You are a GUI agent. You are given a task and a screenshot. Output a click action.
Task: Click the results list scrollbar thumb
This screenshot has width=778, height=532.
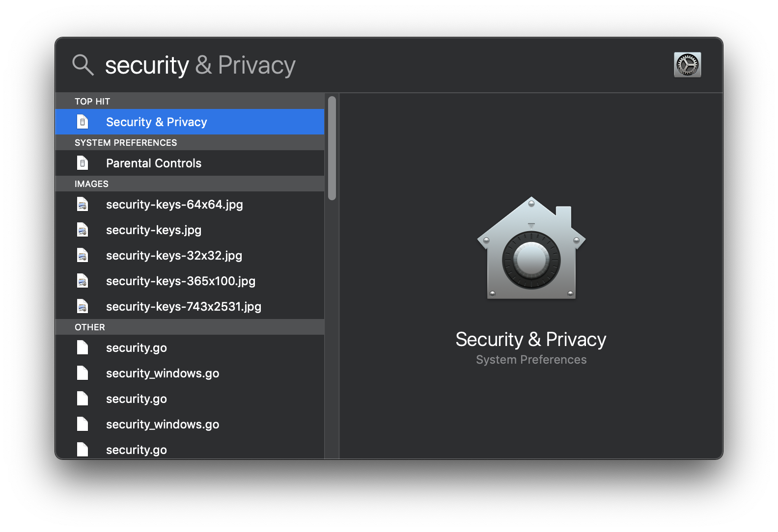(332, 148)
